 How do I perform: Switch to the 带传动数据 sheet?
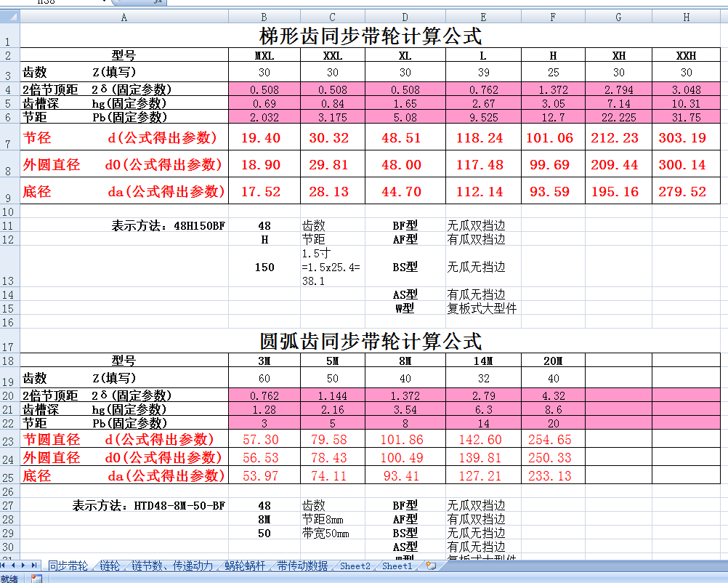pos(302,566)
